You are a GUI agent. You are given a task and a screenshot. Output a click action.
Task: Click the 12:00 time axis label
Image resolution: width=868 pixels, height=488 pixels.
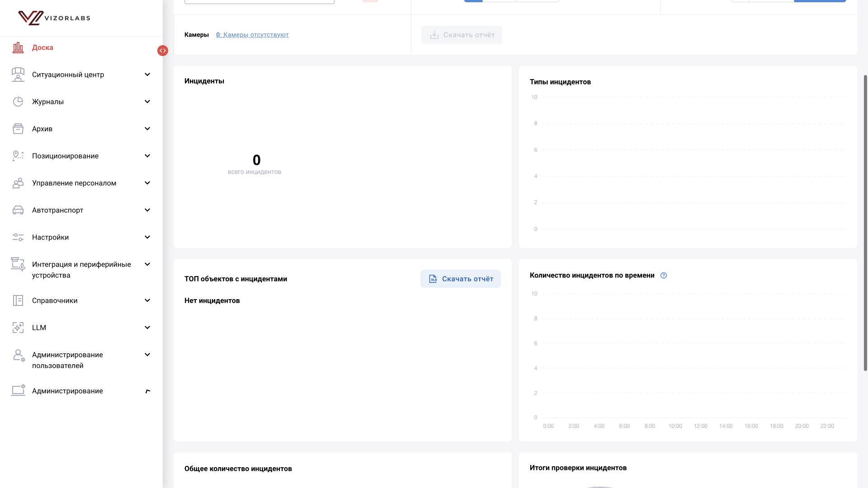pos(700,426)
